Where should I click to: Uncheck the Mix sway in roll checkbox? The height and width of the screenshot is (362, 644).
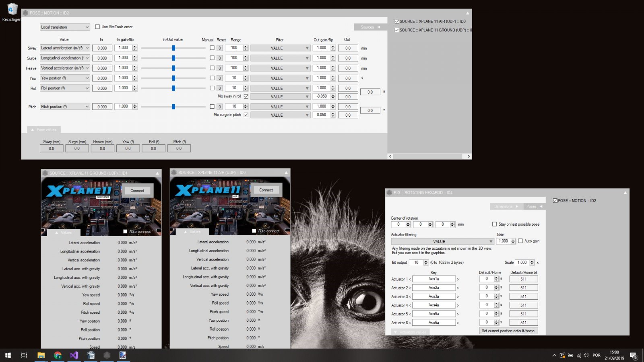click(246, 97)
